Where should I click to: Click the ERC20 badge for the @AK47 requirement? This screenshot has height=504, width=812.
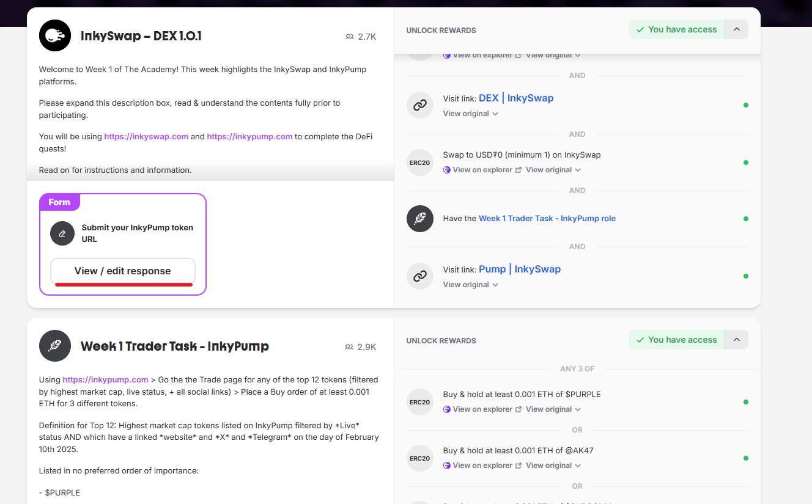pos(420,458)
